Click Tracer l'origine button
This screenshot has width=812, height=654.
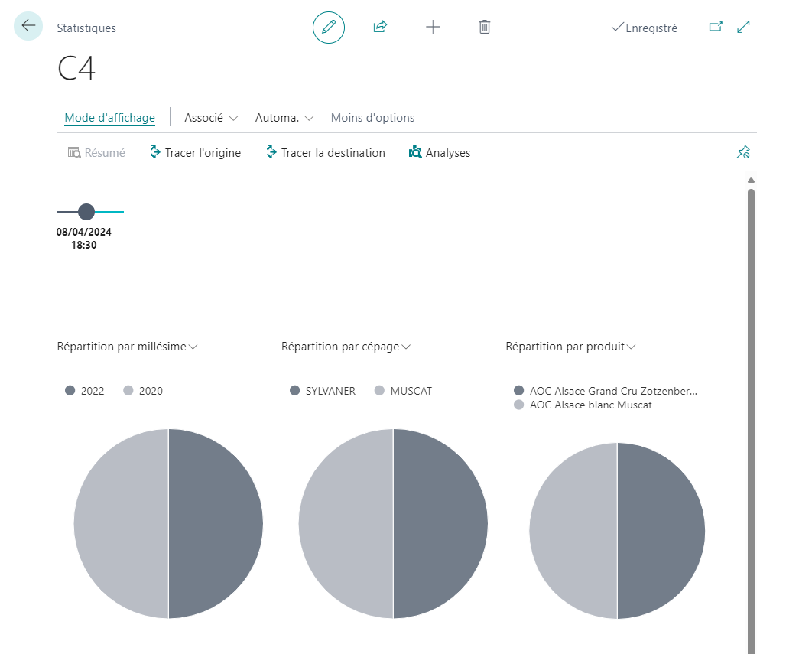point(195,152)
